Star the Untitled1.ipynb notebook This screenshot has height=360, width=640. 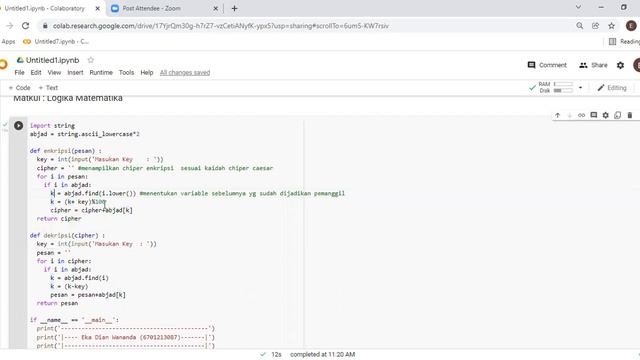[x=91, y=60]
